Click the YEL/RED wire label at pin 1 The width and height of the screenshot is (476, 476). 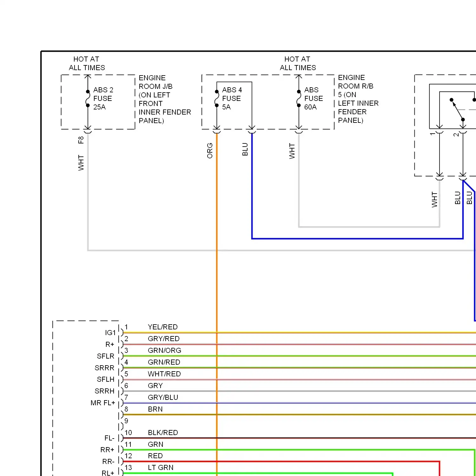(x=162, y=327)
